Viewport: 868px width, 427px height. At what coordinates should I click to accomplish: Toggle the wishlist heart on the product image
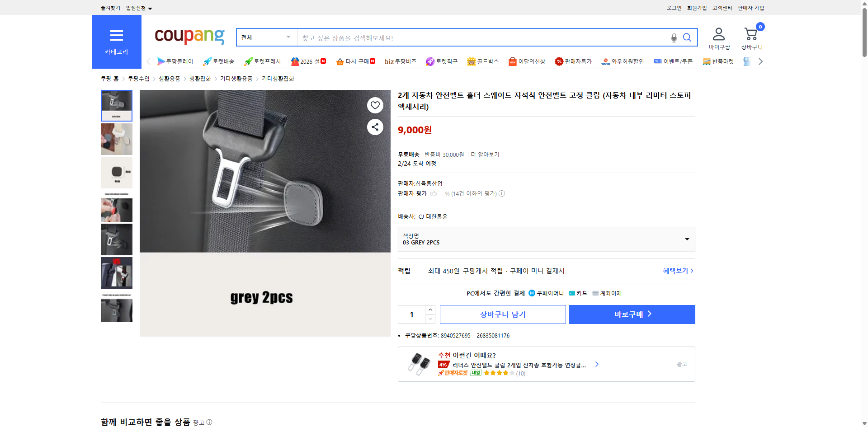375,105
